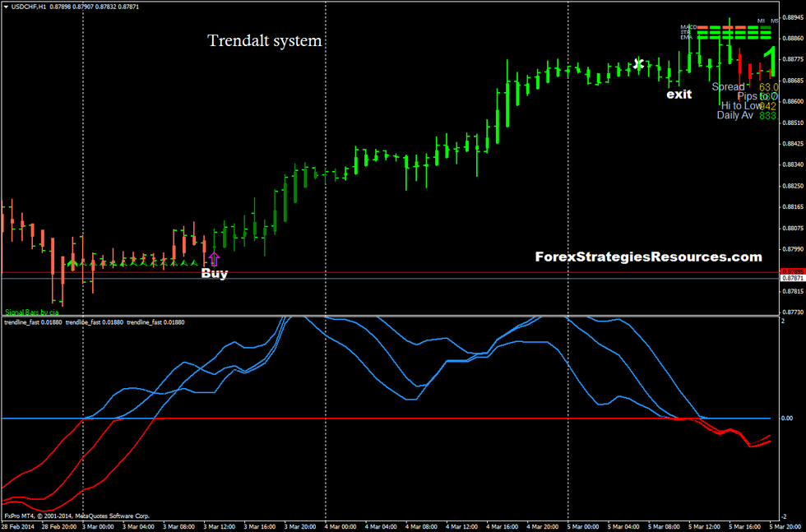Click the Daily Av value 833
The width and height of the screenshot is (806, 532).
pyautogui.click(x=768, y=116)
